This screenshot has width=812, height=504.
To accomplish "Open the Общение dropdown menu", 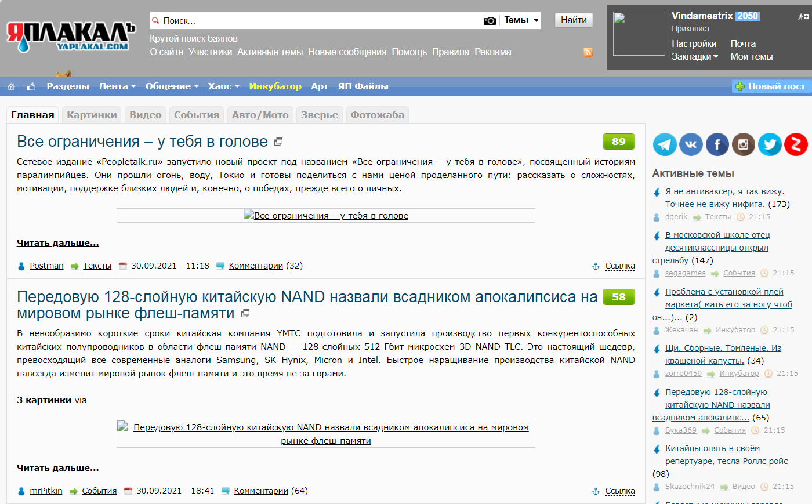I will point(172,86).
